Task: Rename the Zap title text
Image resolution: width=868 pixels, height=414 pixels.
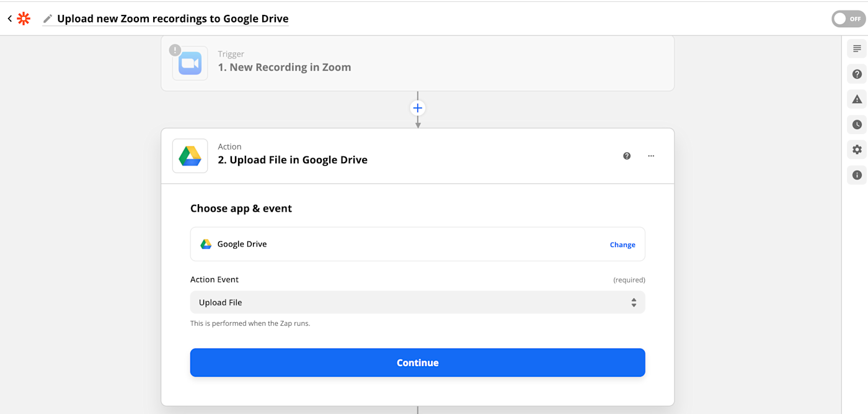Action: click(172, 19)
